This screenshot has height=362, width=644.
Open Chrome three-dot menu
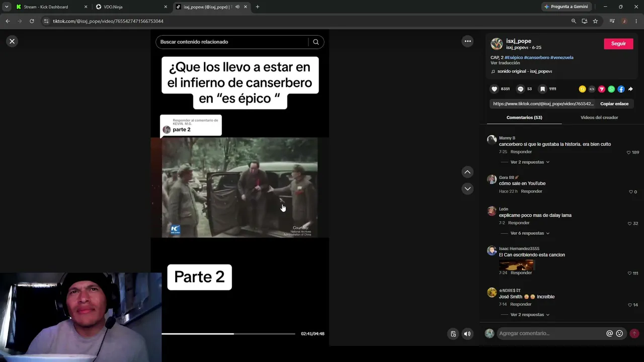pos(636,21)
